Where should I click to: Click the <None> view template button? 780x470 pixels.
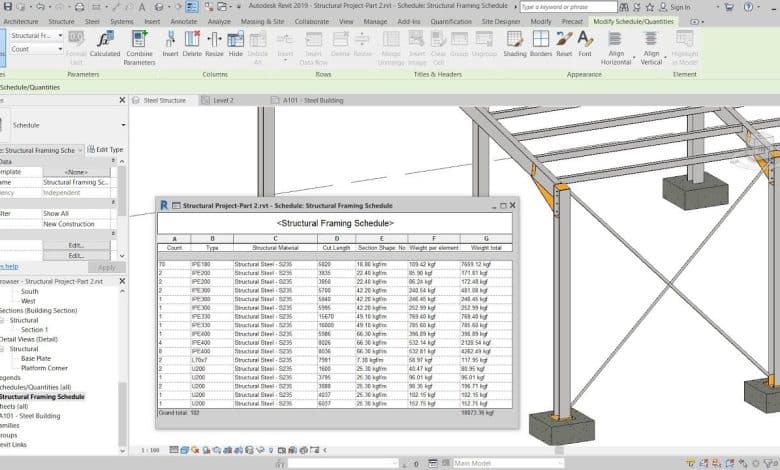76,172
